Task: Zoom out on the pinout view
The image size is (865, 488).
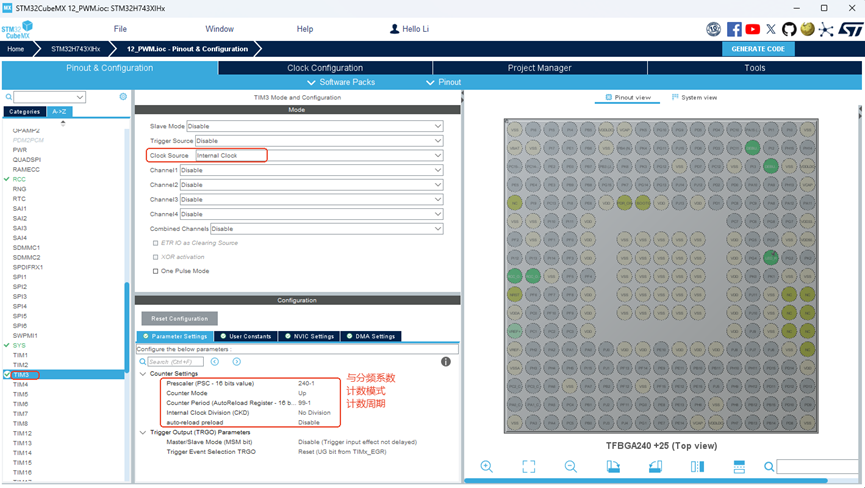Action: [x=570, y=466]
